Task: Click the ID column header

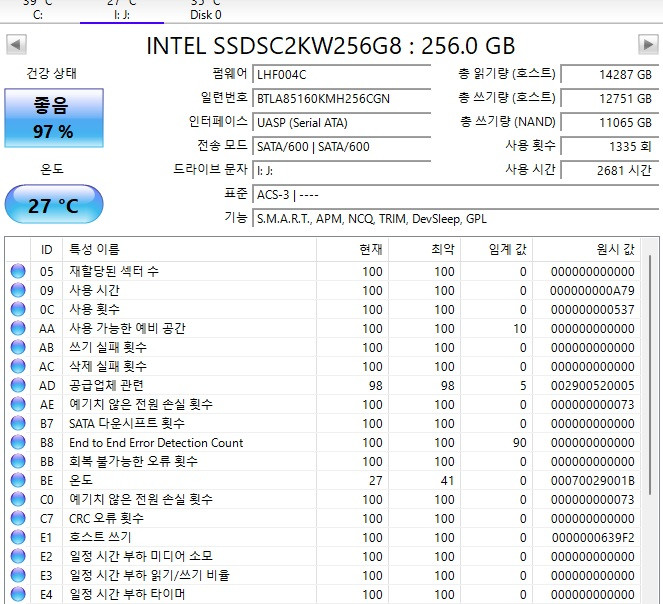Action: click(x=47, y=250)
